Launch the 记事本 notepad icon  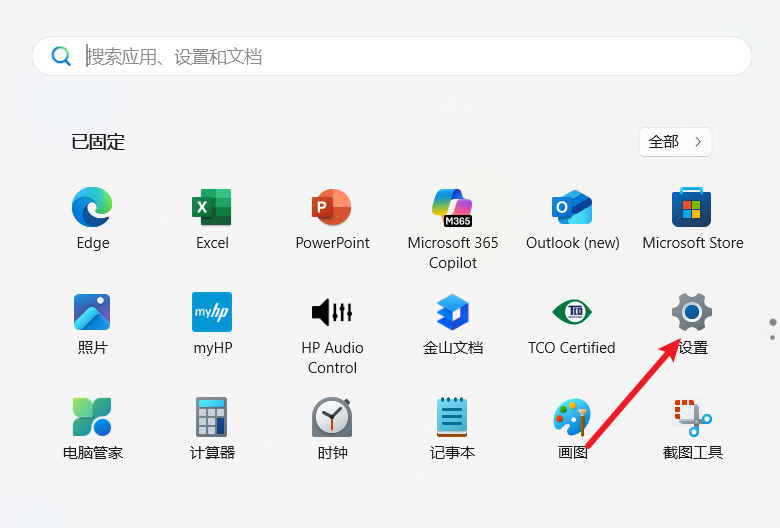coord(452,417)
